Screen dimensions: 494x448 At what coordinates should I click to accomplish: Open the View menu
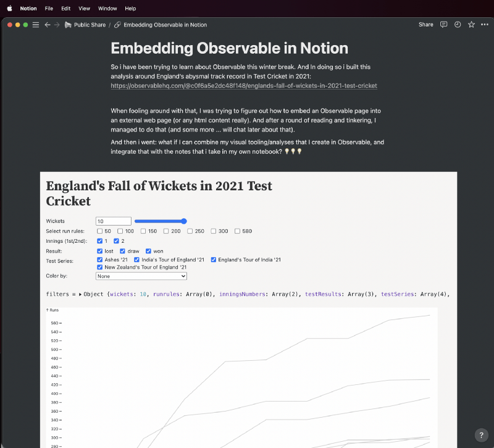(85, 9)
